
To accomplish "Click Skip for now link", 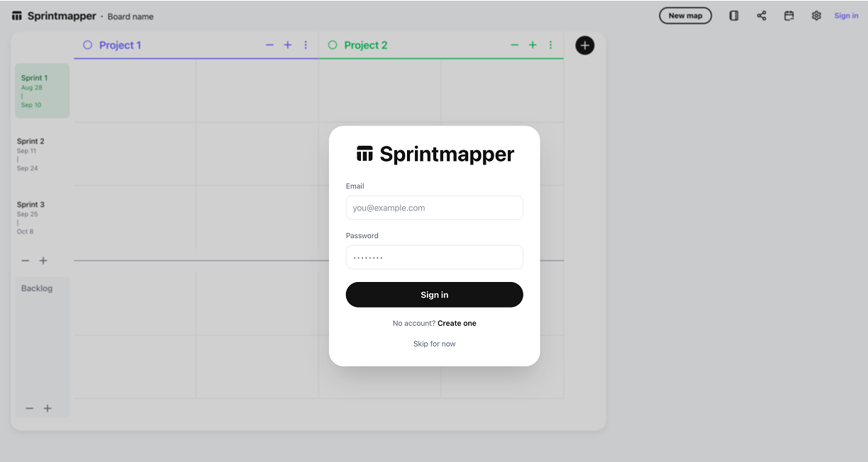I will tap(434, 344).
